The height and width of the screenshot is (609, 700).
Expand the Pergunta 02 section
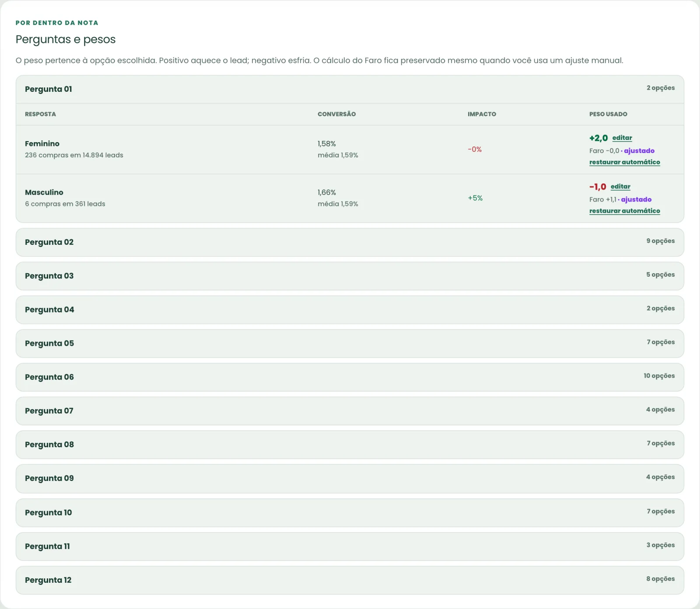pyautogui.click(x=350, y=242)
